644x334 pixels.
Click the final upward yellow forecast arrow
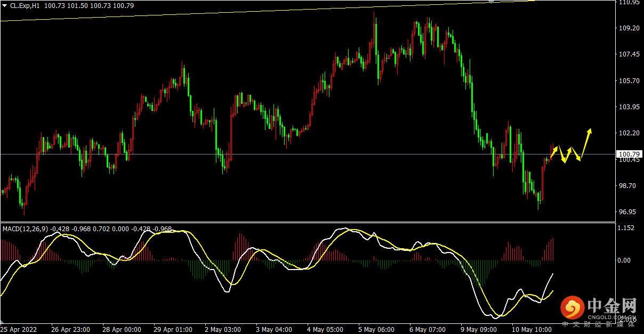coord(585,143)
